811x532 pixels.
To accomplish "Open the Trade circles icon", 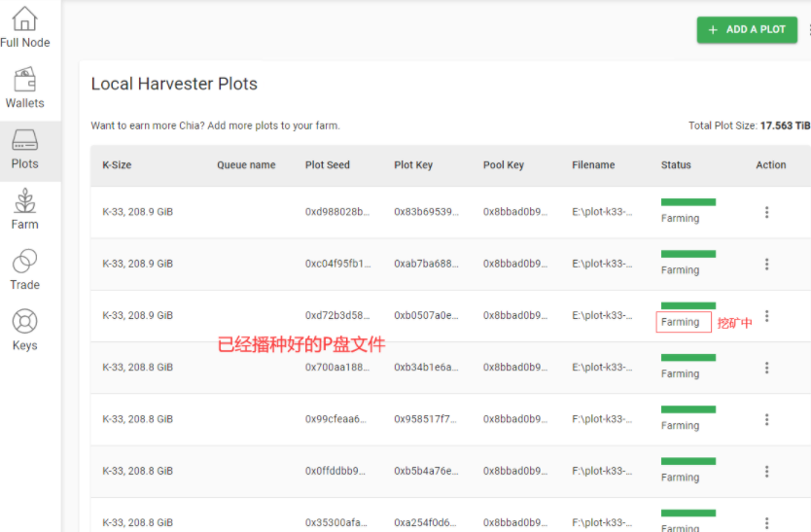I will pos(24,262).
